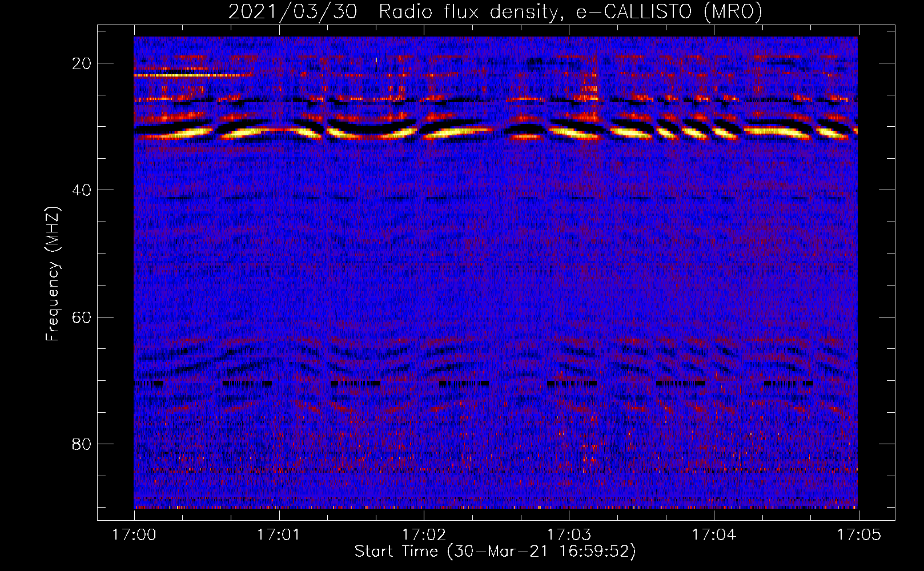Click the 17:05 time tick label

[859, 535]
